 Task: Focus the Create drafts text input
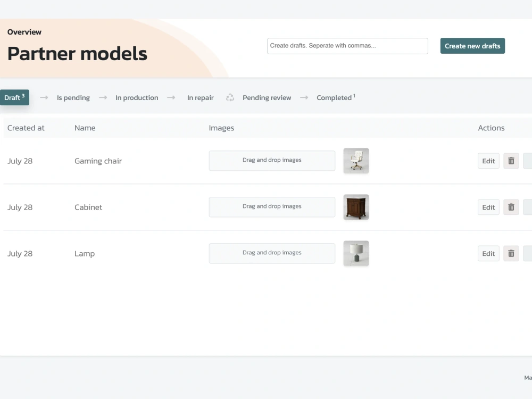coord(347,46)
